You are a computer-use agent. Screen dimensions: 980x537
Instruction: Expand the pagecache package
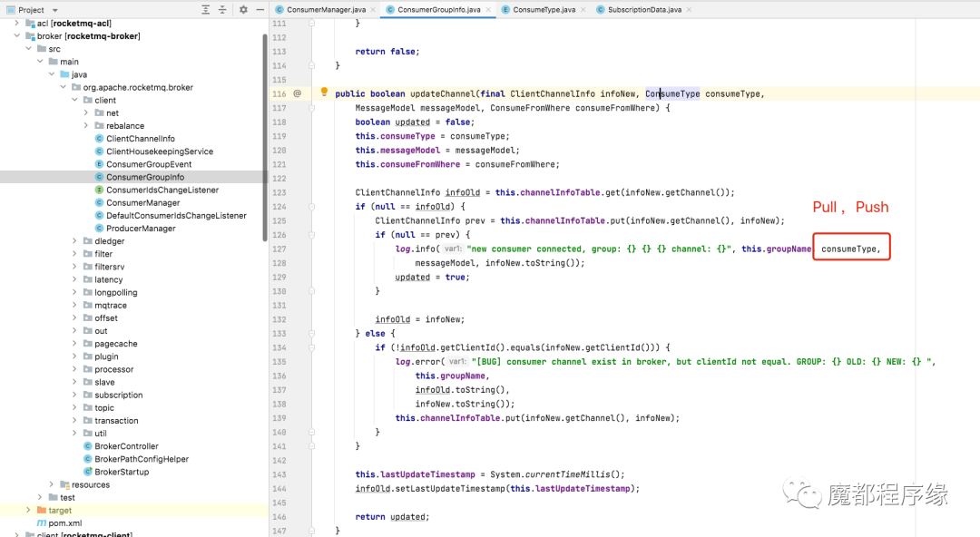(74, 343)
